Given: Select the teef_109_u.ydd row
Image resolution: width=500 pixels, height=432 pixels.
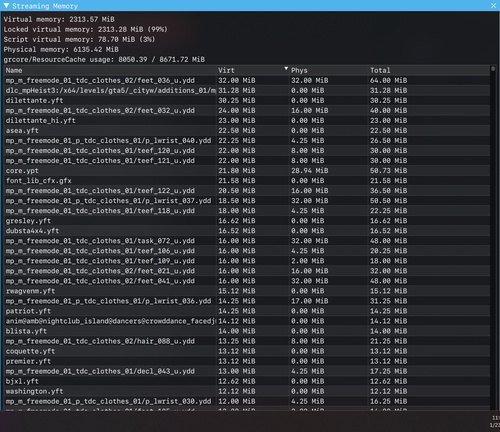Looking at the screenshot, I should (x=247, y=261).
